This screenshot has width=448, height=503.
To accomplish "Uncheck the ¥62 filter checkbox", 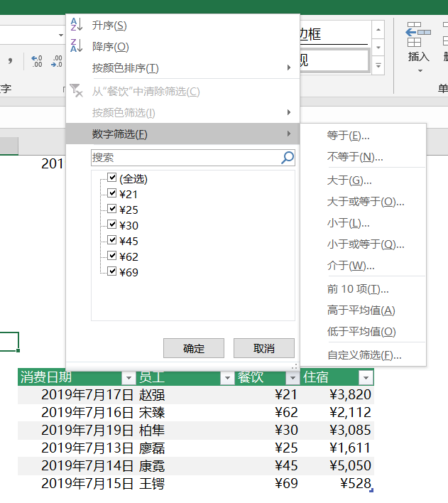I will 111,256.
